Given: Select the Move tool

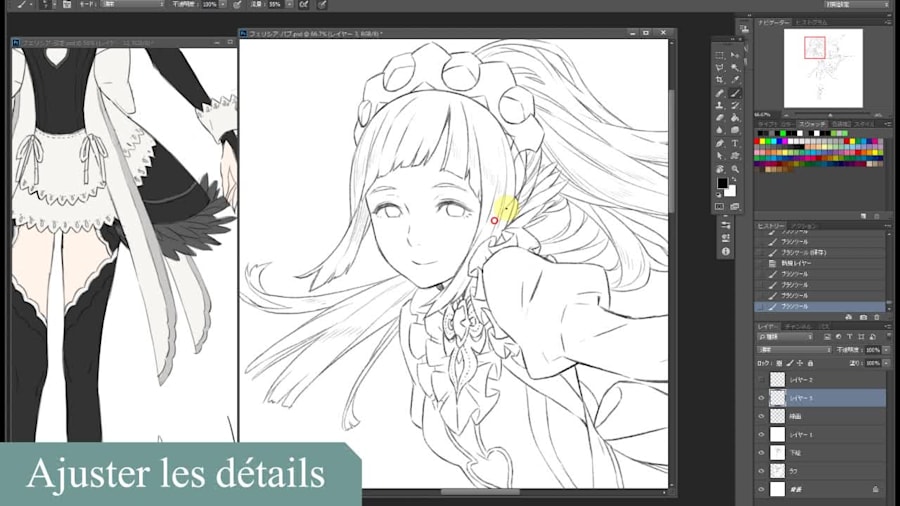Looking at the screenshot, I should (735, 55).
